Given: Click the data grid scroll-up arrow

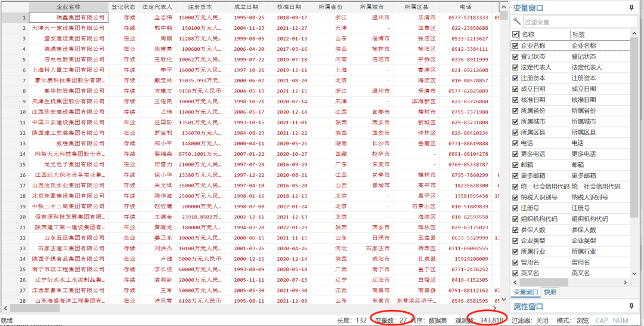Looking at the screenshot, I should pyautogui.click(x=504, y=7).
